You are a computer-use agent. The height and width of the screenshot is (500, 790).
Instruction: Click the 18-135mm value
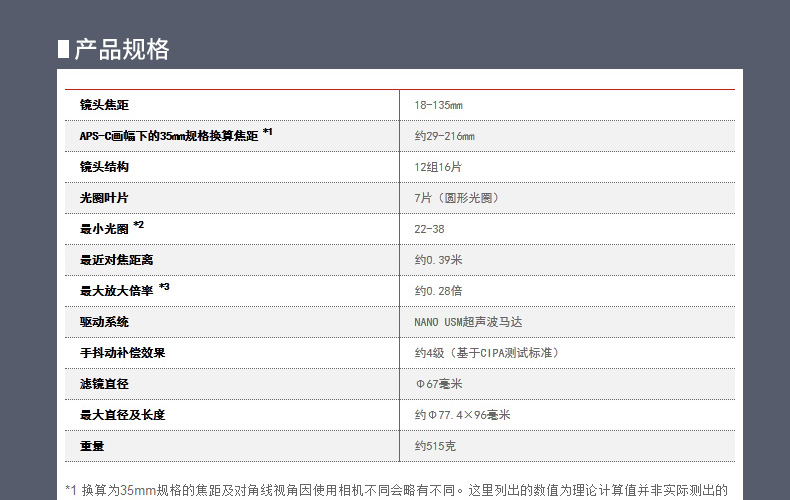438,105
